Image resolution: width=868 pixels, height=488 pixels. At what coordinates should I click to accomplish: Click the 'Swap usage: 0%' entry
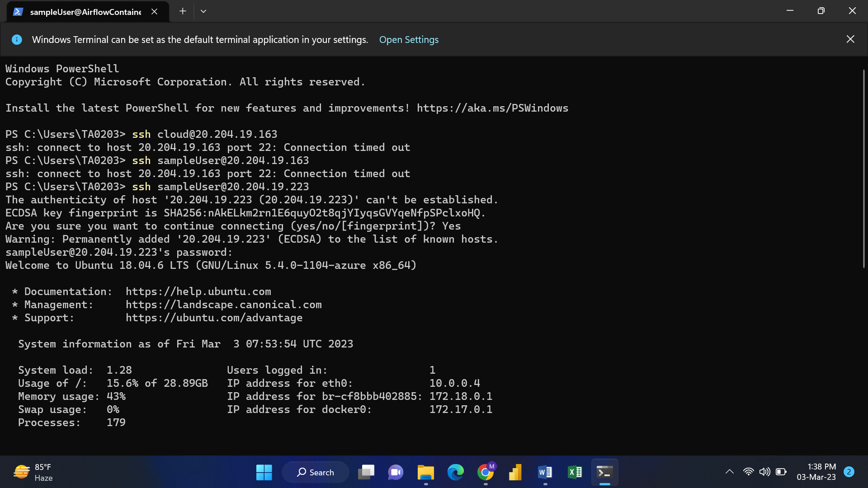point(69,410)
